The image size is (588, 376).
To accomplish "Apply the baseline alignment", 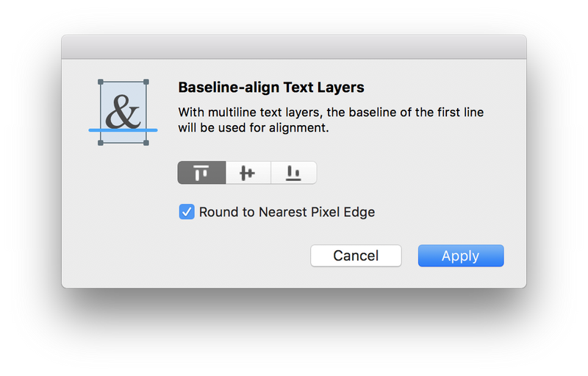I will point(461,256).
